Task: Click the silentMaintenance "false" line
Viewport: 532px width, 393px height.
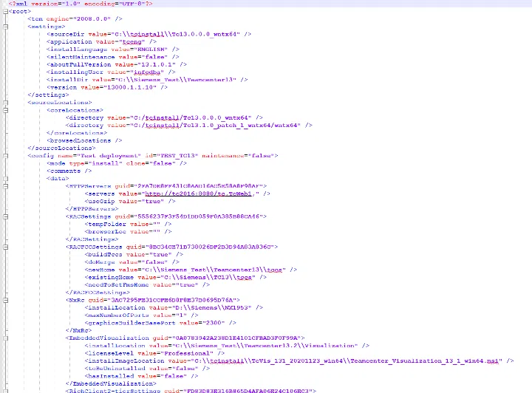Action: click(x=113, y=57)
